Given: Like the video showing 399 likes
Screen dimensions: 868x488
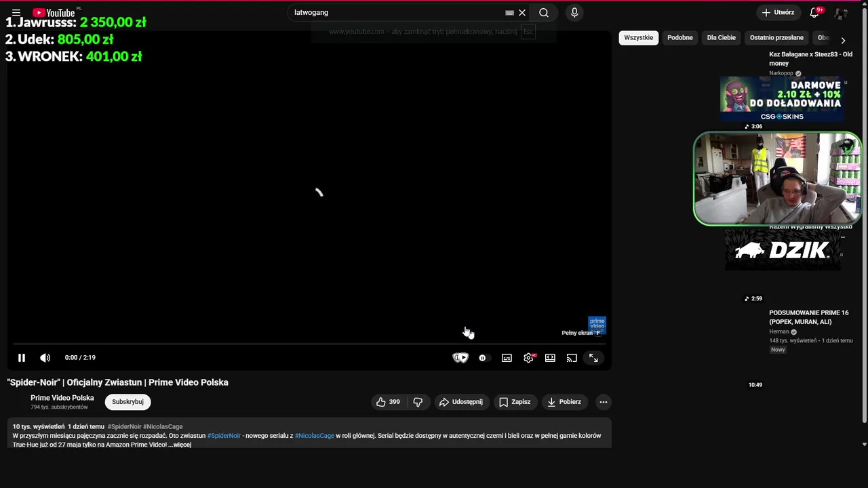Looking at the screenshot, I should pyautogui.click(x=388, y=402).
